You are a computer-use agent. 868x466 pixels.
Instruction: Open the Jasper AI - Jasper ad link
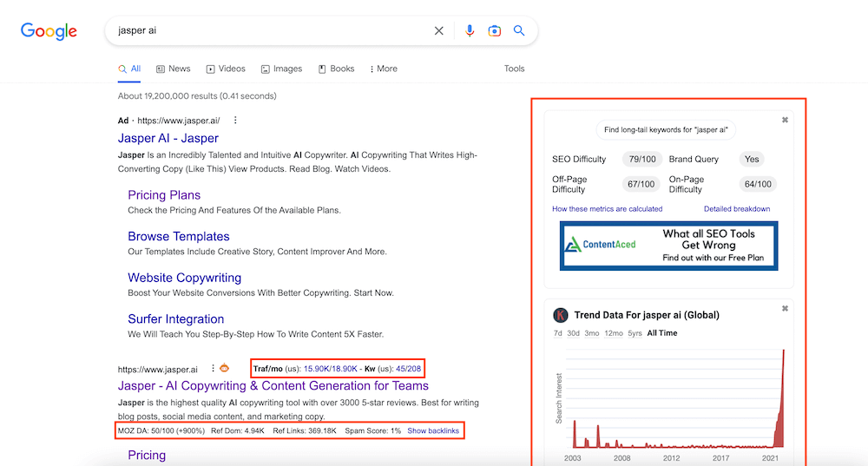click(168, 138)
